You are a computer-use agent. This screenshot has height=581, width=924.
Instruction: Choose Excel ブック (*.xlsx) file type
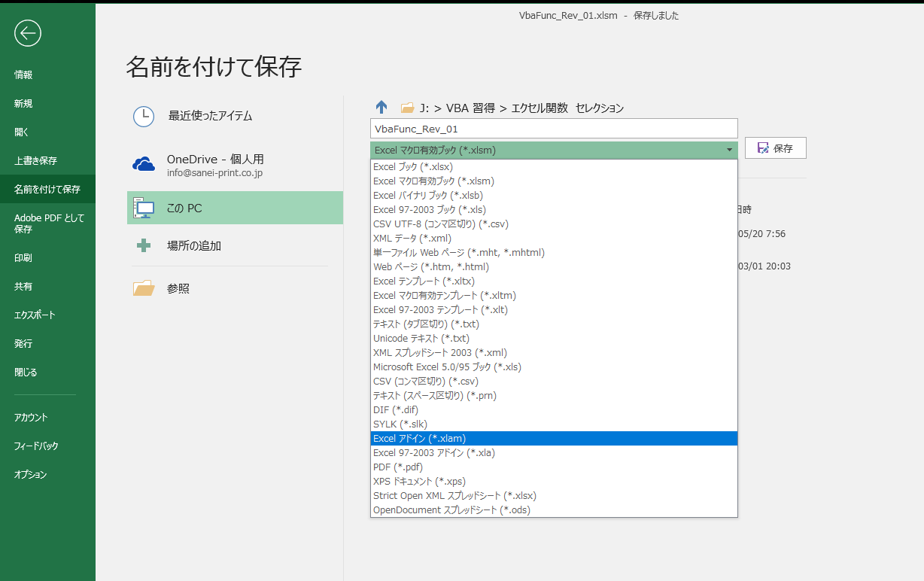[x=554, y=166]
